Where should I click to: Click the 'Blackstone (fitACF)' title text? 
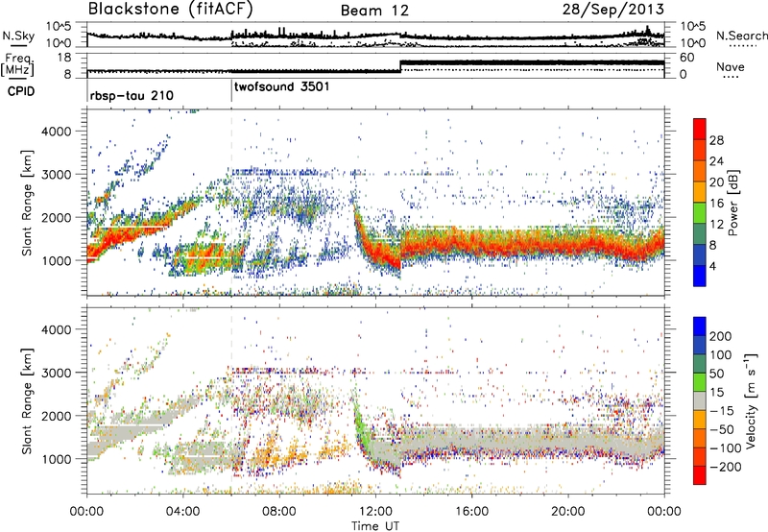pos(171,10)
